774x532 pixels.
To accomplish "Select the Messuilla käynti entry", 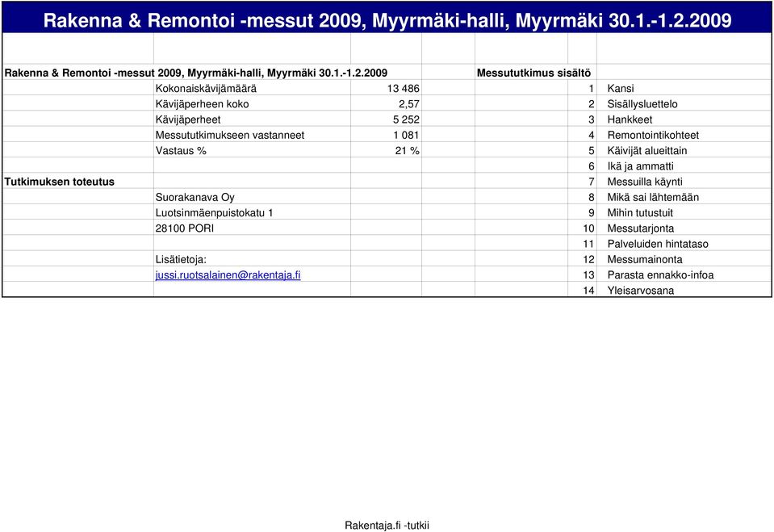I will (x=645, y=182).
